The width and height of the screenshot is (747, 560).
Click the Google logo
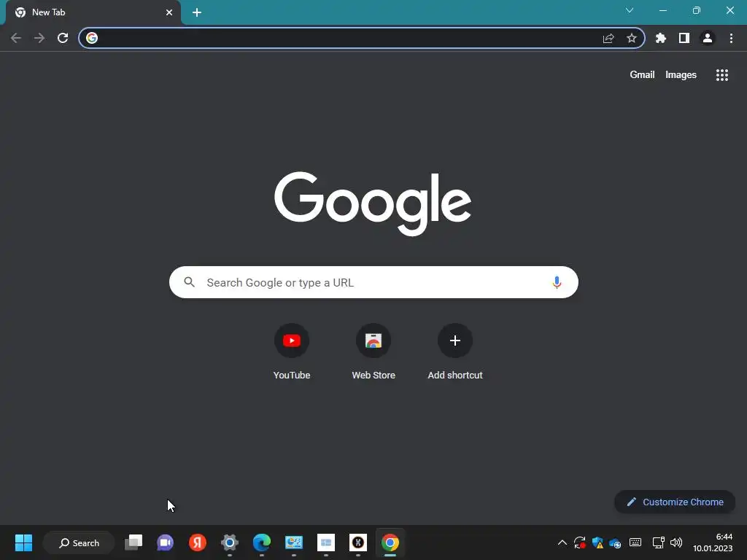click(x=373, y=204)
